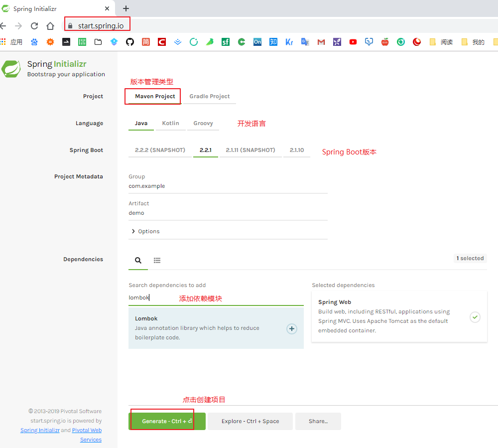Viewport: 498px width, 448px height.
Task: Select Kotlin as the language
Action: click(170, 123)
